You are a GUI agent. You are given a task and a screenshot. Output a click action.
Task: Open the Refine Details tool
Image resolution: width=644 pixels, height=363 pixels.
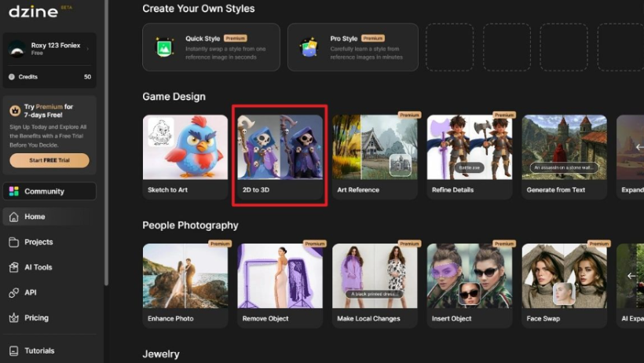coord(470,157)
